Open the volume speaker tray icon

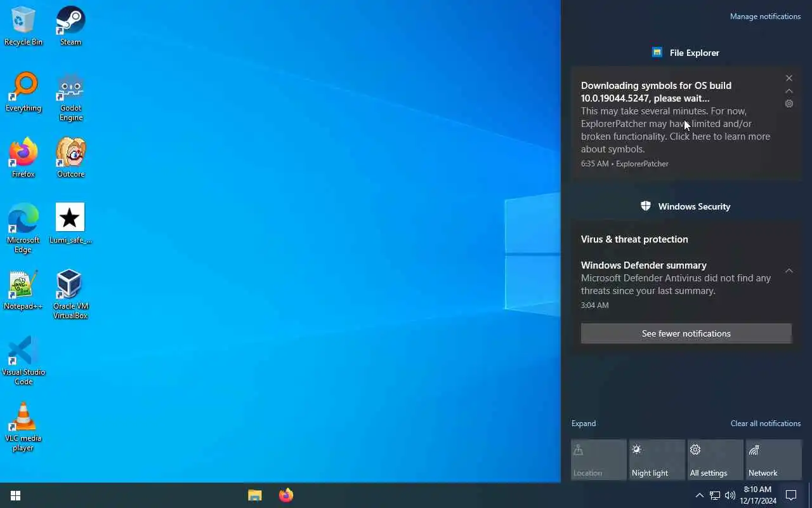(730, 495)
